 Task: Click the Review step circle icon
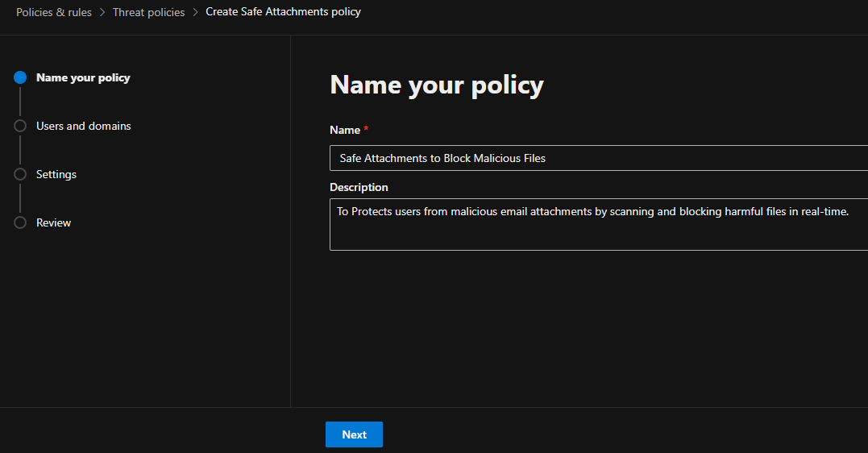pos(20,222)
